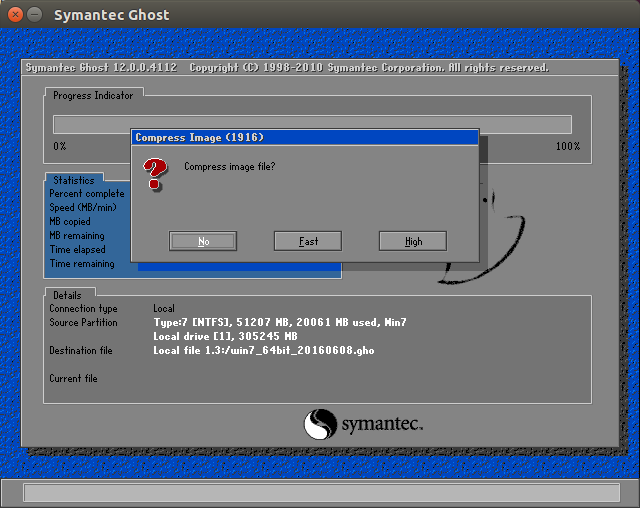Click the Symantec Ghost window title
Screen dimensions: 640x508
tap(112, 15)
